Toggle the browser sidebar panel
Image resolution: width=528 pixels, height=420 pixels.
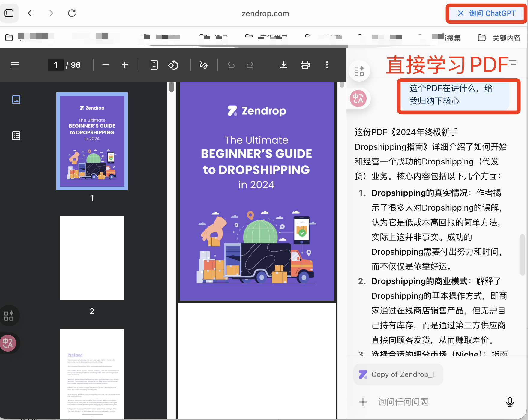pos(9,13)
